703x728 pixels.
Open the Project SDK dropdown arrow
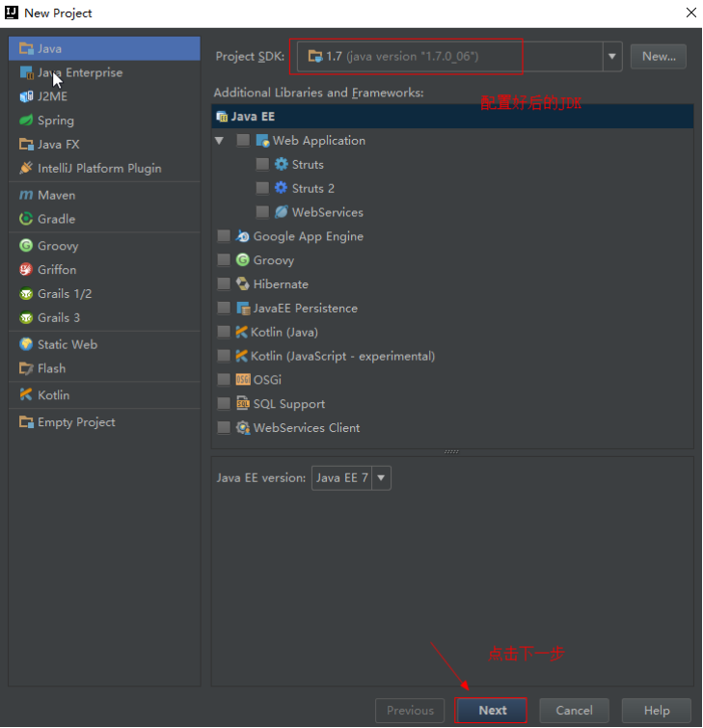tap(612, 56)
